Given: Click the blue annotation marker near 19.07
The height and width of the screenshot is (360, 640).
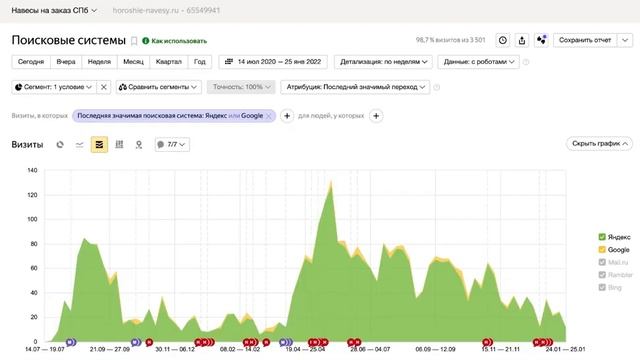Looking at the screenshot, I should coord(71,342).
